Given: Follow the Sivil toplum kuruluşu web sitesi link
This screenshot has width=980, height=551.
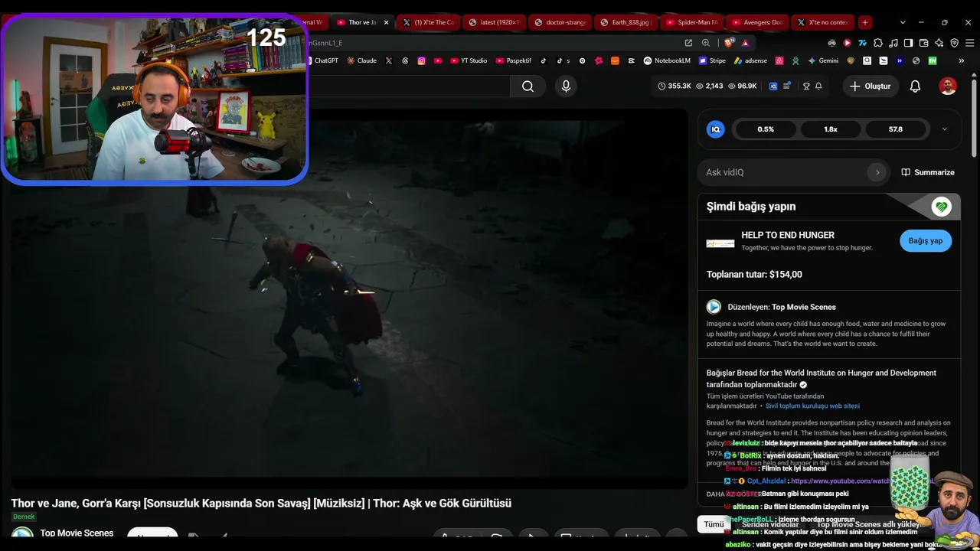Looking at the screenshot, I should click(812, 406).
